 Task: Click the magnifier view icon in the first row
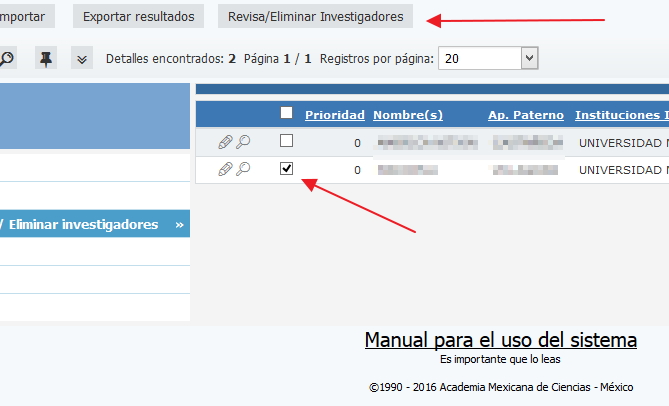pos(243,142)
